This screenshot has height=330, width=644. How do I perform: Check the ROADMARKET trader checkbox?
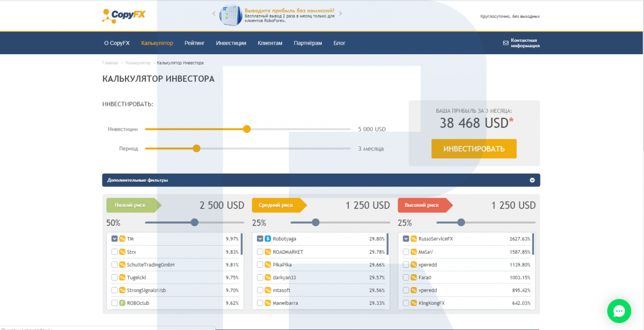click(x=260, y=252)
